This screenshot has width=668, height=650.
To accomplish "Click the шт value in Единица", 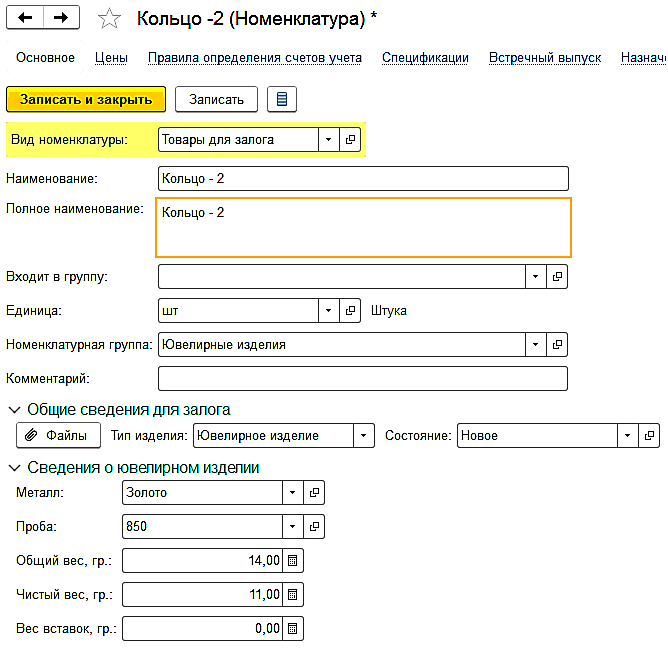I will pyautogui.click(x=170, y=311).
